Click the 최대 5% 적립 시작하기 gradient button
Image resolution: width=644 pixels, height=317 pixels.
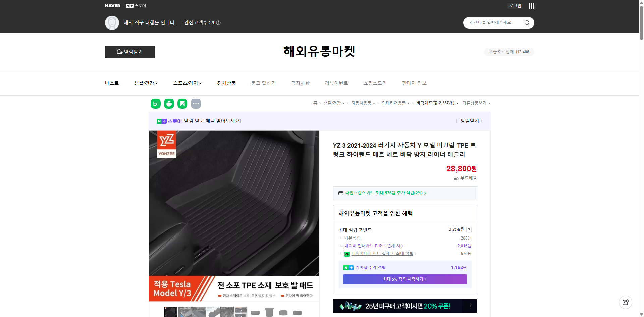click(x=405, y=279)
